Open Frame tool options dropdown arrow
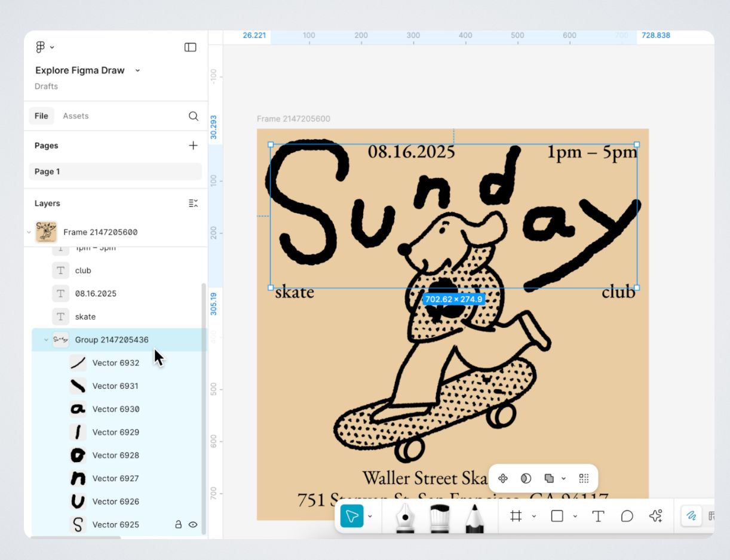The image size is (730, 560). [533, 516]
